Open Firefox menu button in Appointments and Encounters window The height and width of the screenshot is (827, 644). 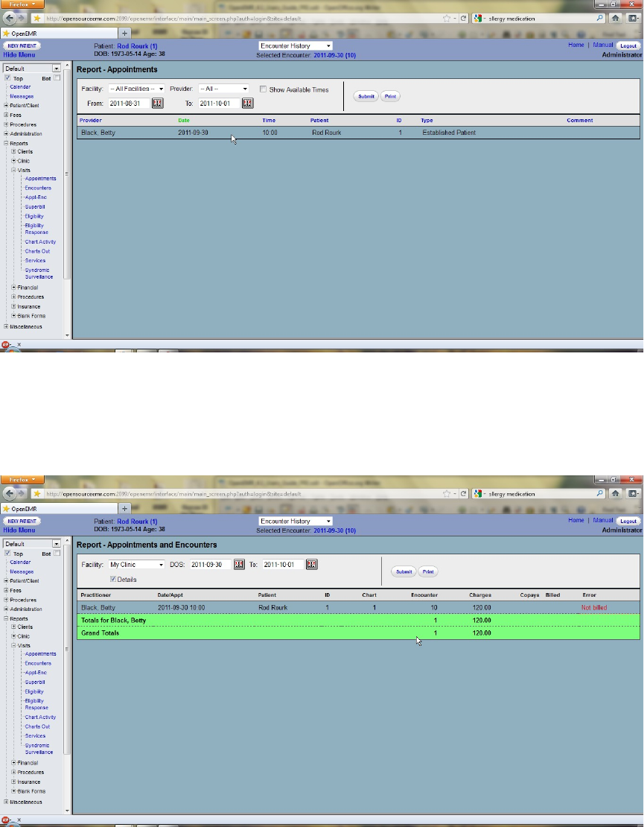coord(22,480)
